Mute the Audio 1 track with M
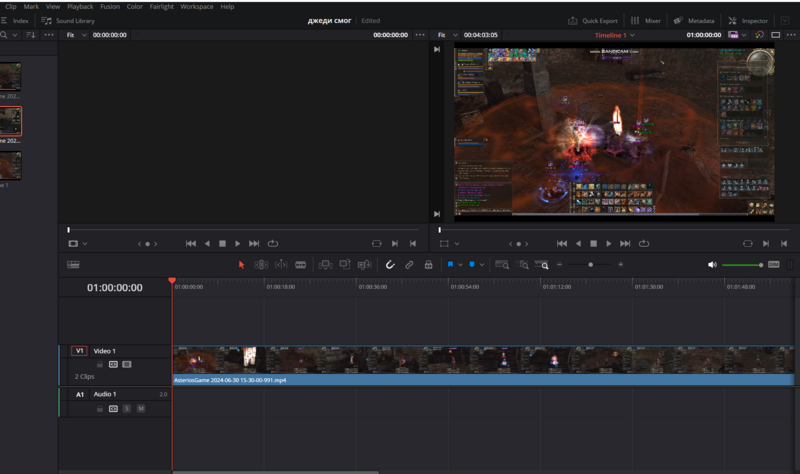Image resolution: width=800 pixels, height=474 pixels. (141, 409)
